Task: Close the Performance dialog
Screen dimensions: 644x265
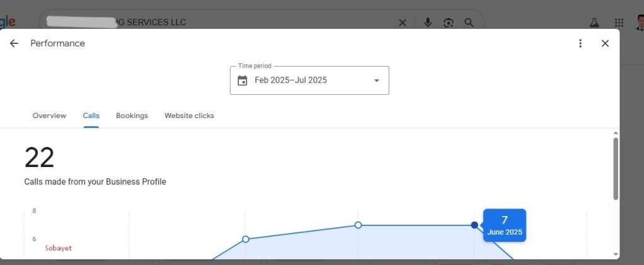Action: pyautogui.click(x=605, y=43)
